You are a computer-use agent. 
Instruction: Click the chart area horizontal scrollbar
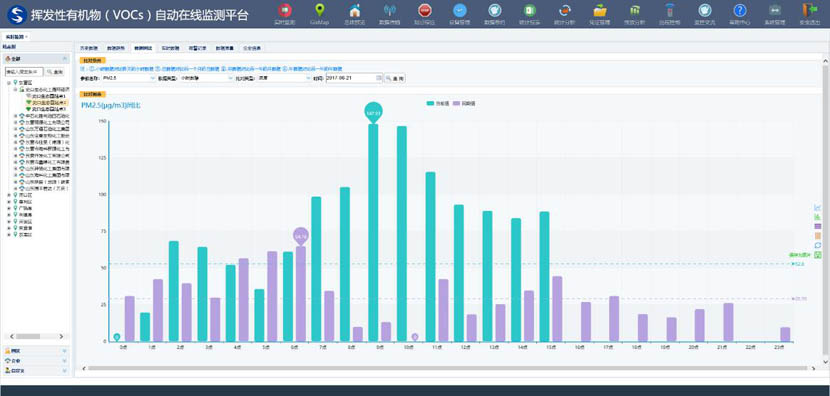point(448,368)
